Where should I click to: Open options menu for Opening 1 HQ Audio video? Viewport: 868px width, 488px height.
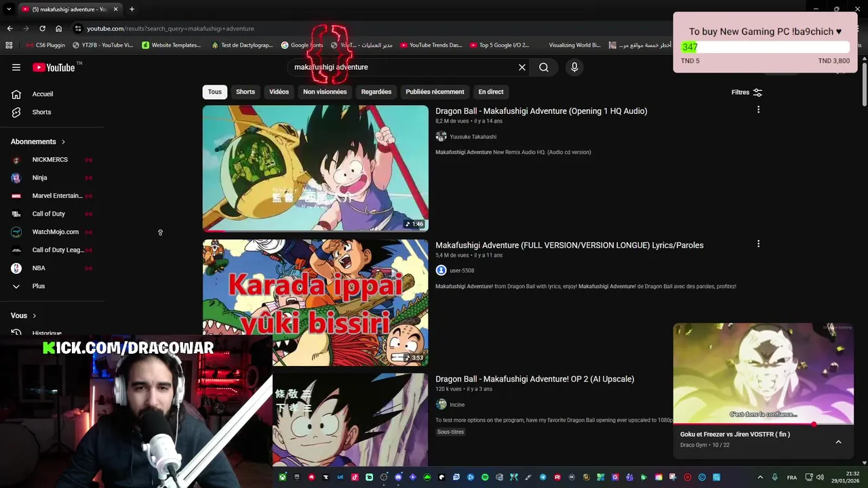(758, 110)
